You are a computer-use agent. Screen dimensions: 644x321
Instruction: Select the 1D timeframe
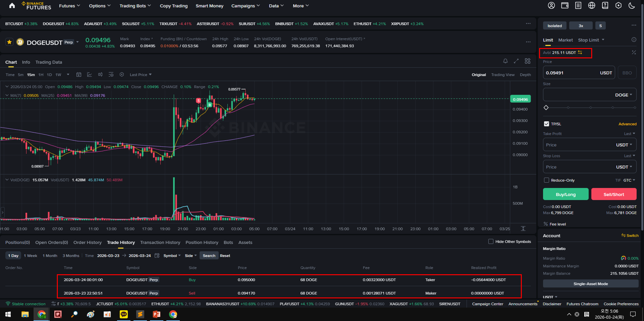(x=49, y=75)
